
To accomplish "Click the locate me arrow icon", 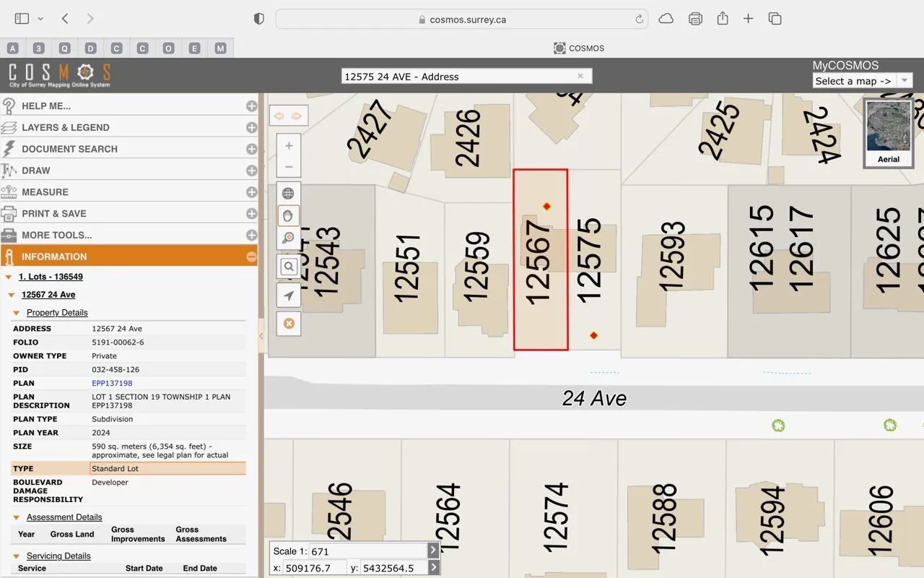I will pyautogui.click(x=289, y=296).
